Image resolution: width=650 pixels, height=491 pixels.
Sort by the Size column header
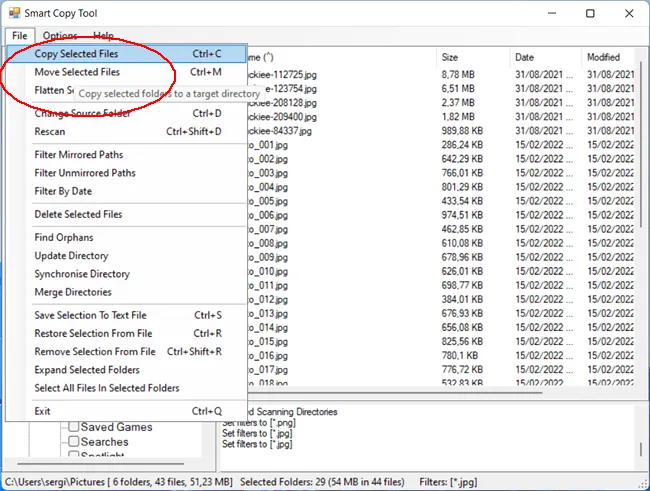pos(473,57)
